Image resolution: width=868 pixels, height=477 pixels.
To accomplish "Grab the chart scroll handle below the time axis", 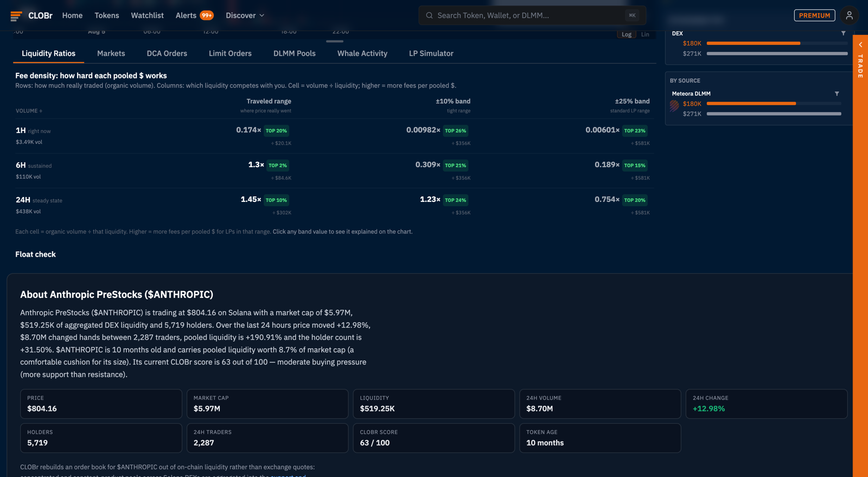I will [335, 41].
